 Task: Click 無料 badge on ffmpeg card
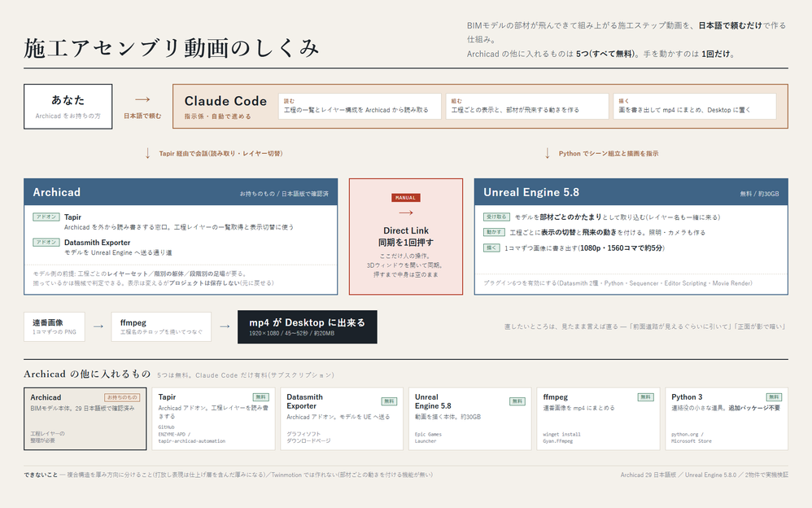(645, 397)
